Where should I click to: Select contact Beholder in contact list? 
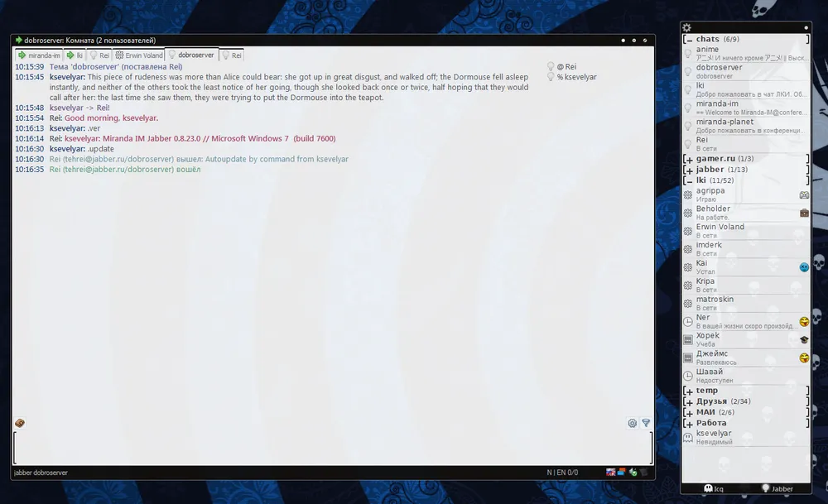pyautogui.click(x=746, y=213)
